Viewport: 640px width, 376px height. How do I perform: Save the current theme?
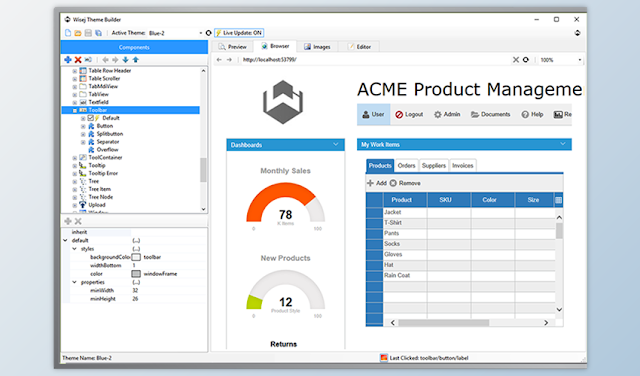pos(88,33)
